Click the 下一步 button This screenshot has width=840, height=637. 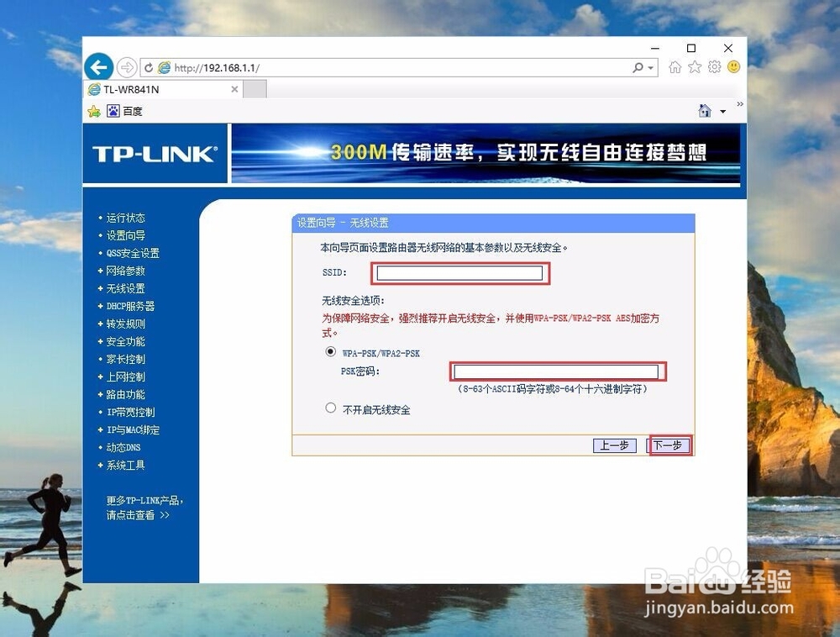coord(668,445)
